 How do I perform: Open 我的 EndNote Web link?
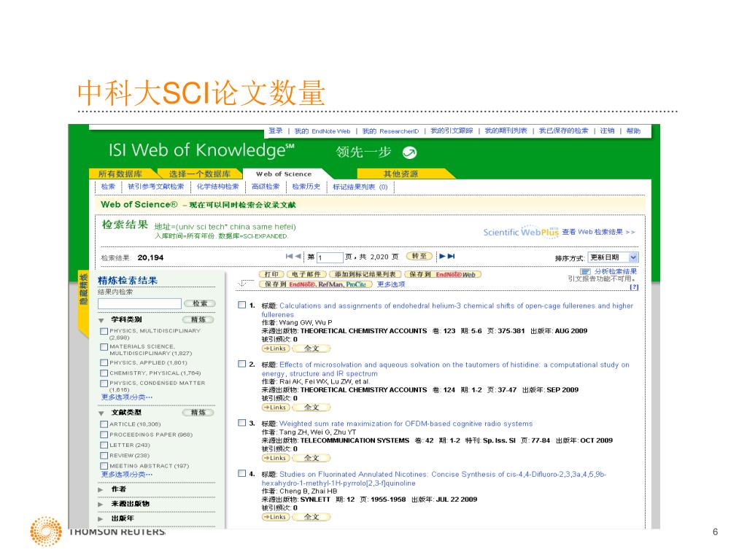point(322,131)
